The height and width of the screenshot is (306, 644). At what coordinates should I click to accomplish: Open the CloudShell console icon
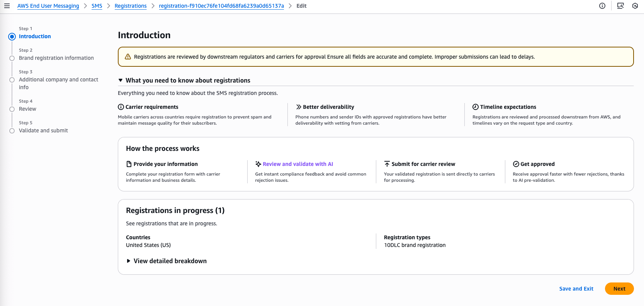point(620,6)
